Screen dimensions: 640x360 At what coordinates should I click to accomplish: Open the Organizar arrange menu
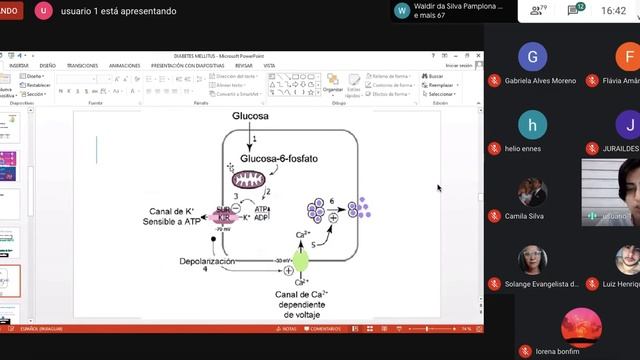[x=333, y=84]
